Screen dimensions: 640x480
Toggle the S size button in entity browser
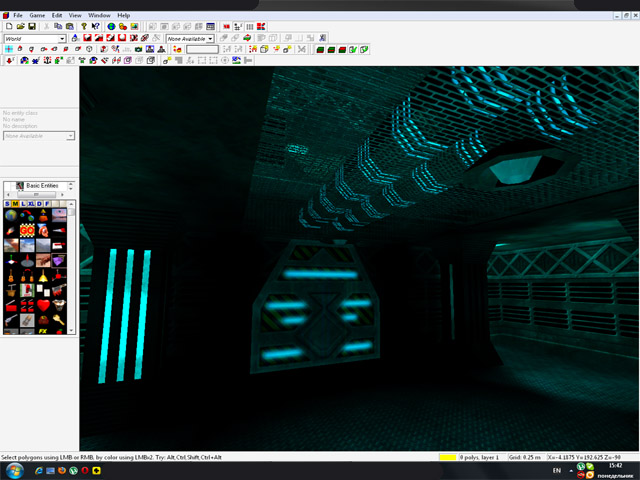coord(7,204)
